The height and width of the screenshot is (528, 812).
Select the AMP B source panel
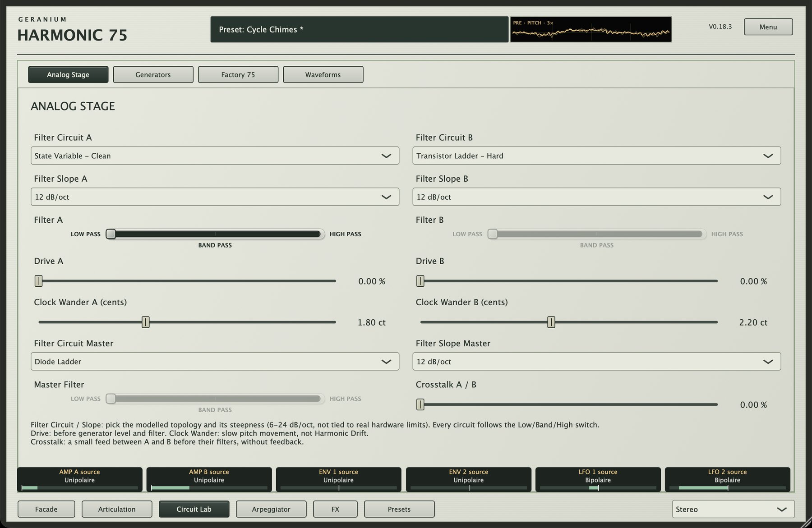[209, 479]
